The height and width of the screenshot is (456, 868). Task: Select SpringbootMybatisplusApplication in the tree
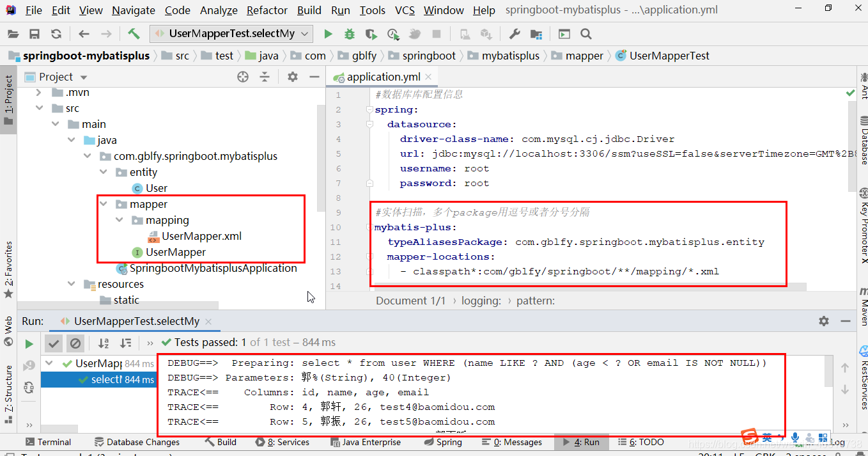[x=206, y=268]
